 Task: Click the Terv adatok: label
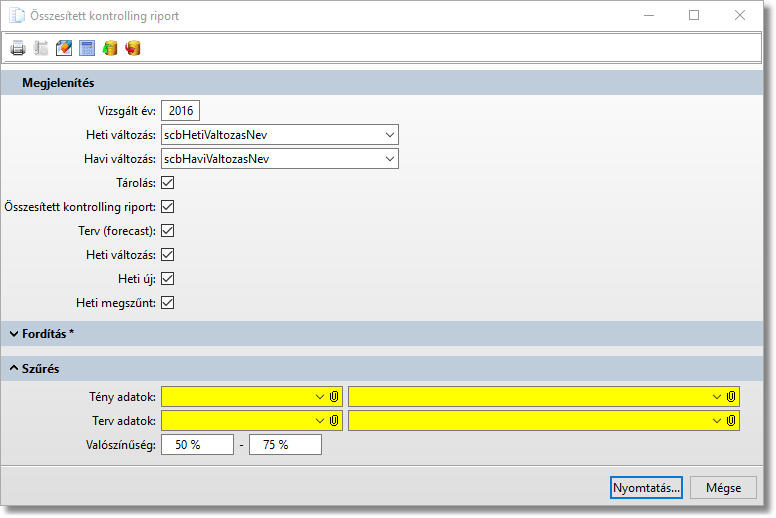pos(124,421)
